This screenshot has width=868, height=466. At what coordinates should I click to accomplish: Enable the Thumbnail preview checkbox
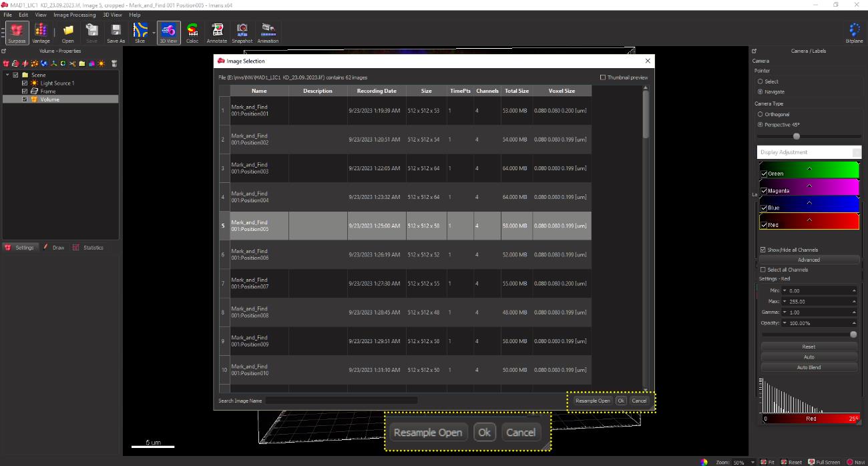pos(603,77)
